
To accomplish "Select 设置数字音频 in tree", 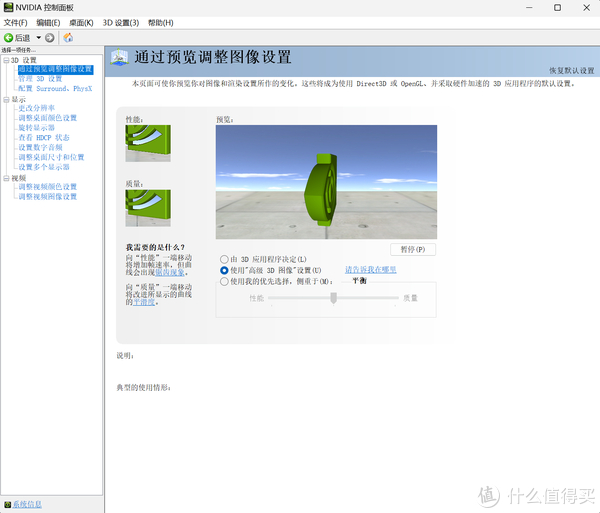I will (x=41, y=148).
